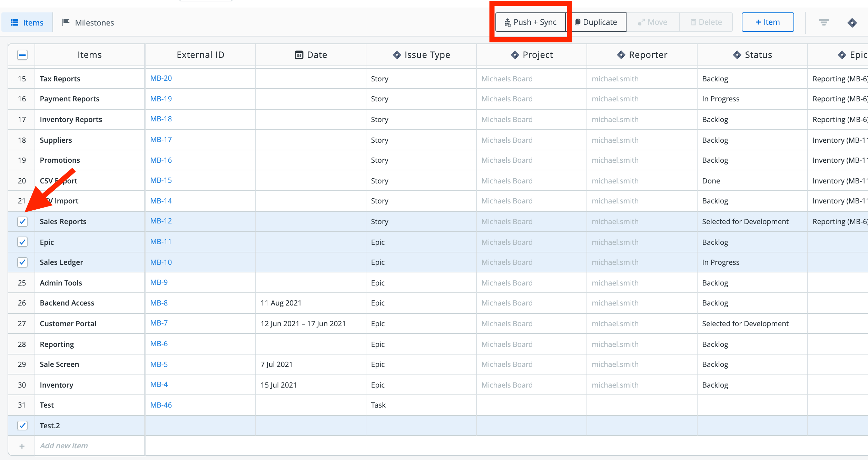Viewport: 868px width, 460px height.
Task: Click the plus icon beside Add new item
Action: (x=22, y=446)
